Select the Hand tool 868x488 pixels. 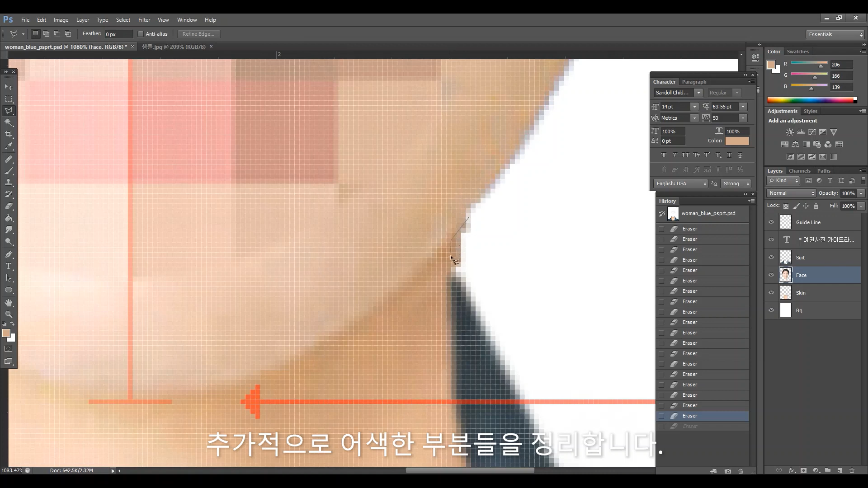click(x=9, y=303)
